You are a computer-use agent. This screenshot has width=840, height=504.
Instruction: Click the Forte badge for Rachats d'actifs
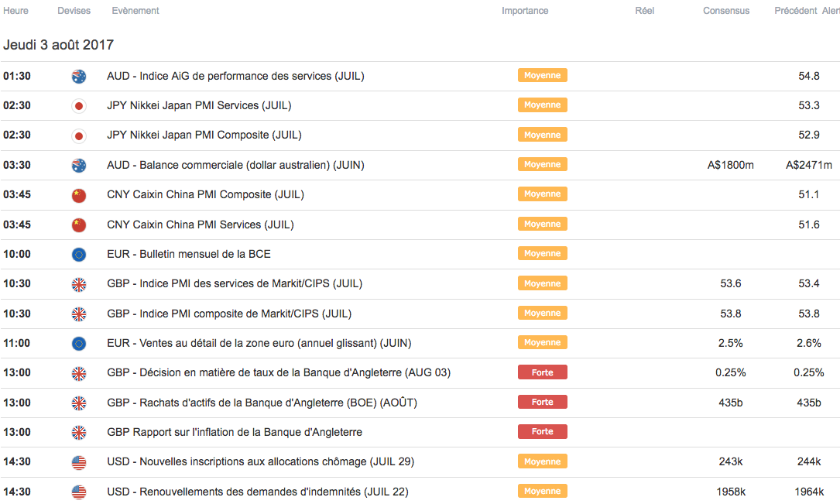click(542, 403)
